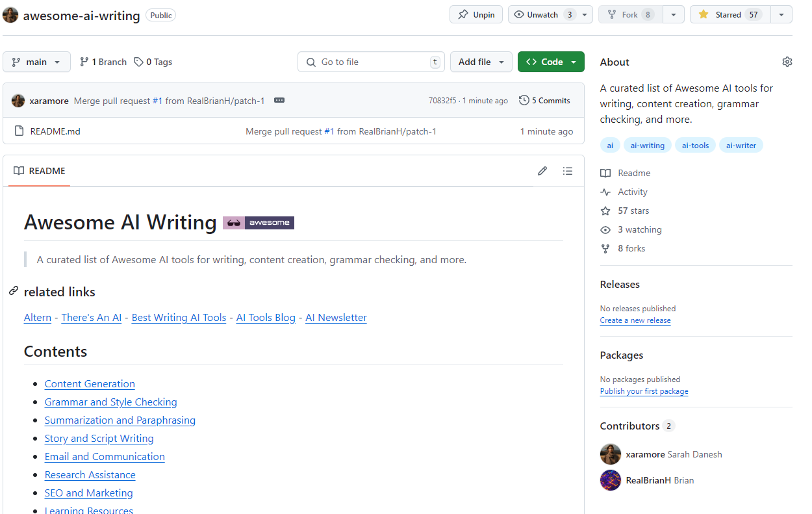
Task: Open Best Writing AI Tools link
Action: [179, 318]
